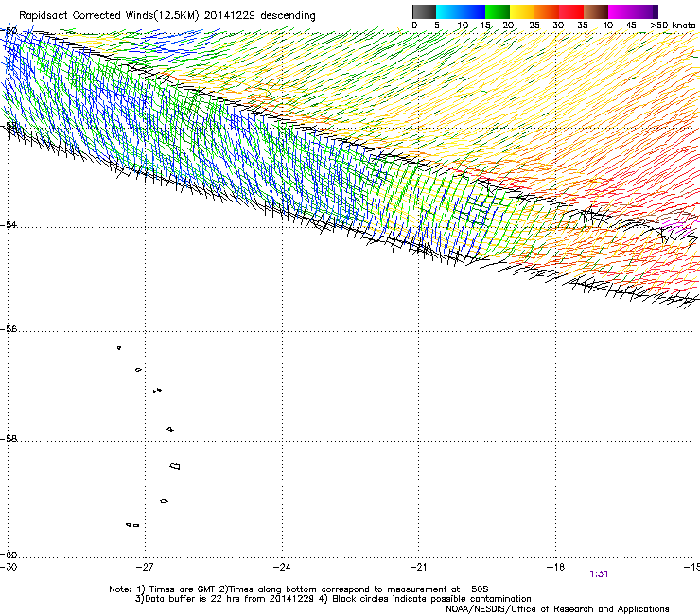This screenshot has width=700, height=615.
Task: Click the -24 longitude axis label
Action: coord(282,567)
